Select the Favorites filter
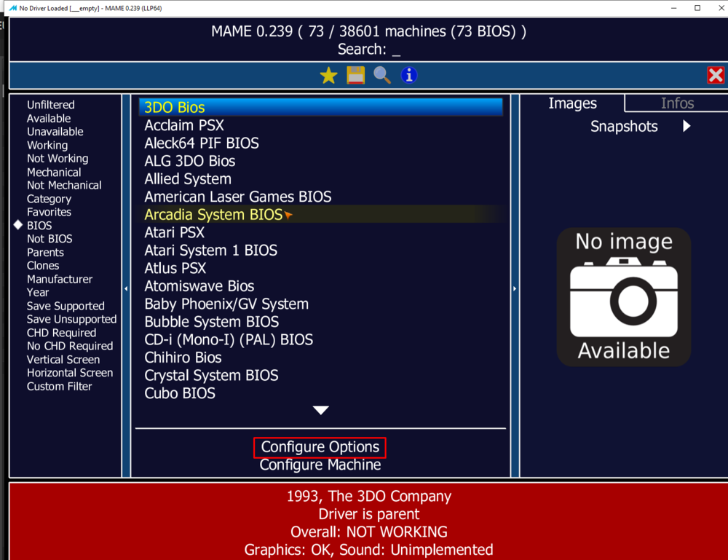Viewport: 728px width, 560px height. tap(49, 212)
